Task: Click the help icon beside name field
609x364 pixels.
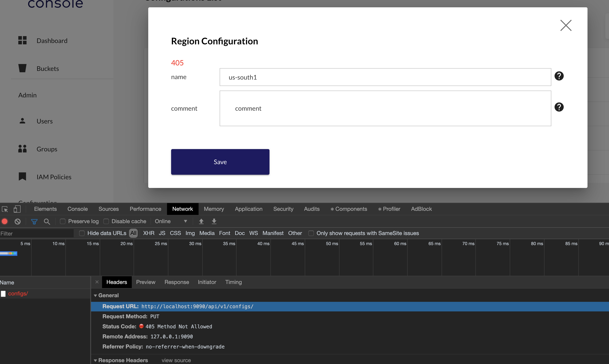Action: click(559, 76)
